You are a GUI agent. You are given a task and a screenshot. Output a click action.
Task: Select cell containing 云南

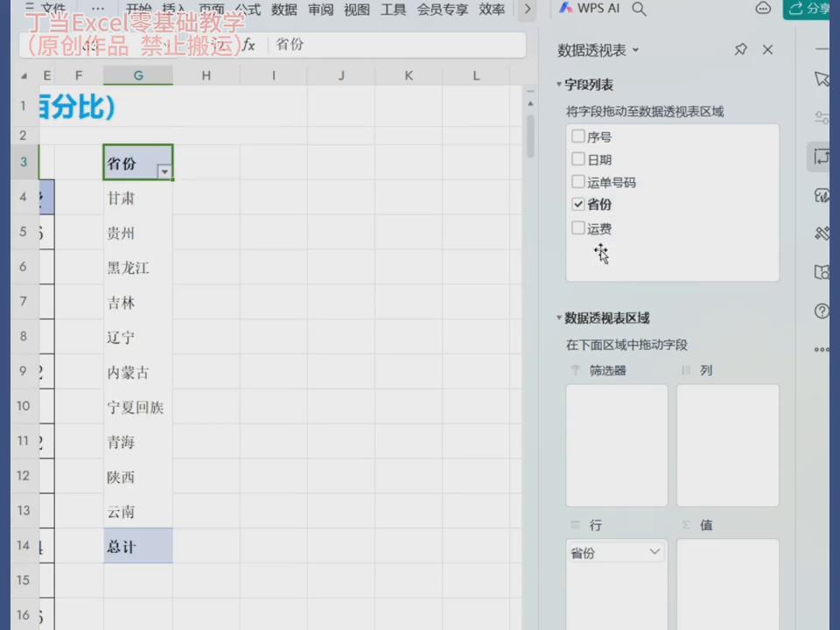(138, 512)
